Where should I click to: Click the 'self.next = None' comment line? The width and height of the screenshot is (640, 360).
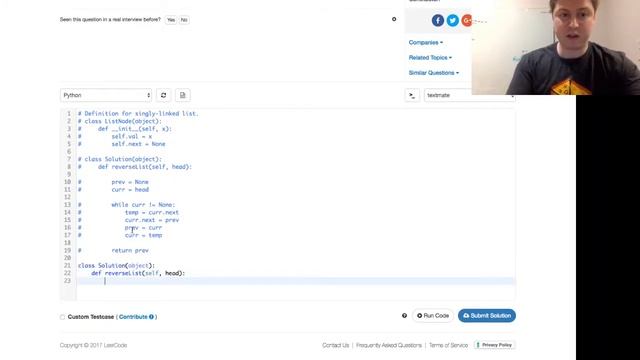[x=138, y=144]
